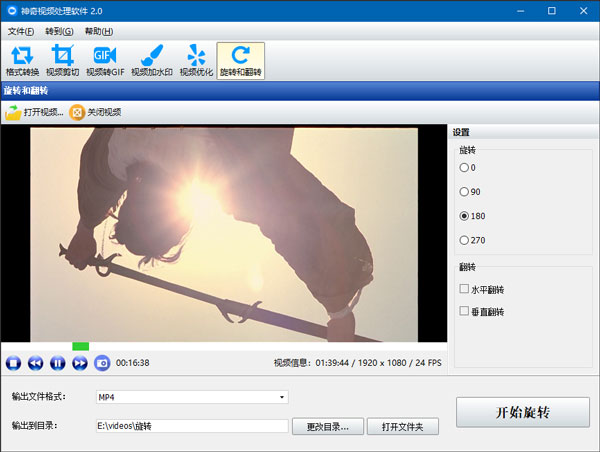The width and height of the screenshot is (600, 452).
Task: Open the 帮助(H) menu
Action: [99, 31]
